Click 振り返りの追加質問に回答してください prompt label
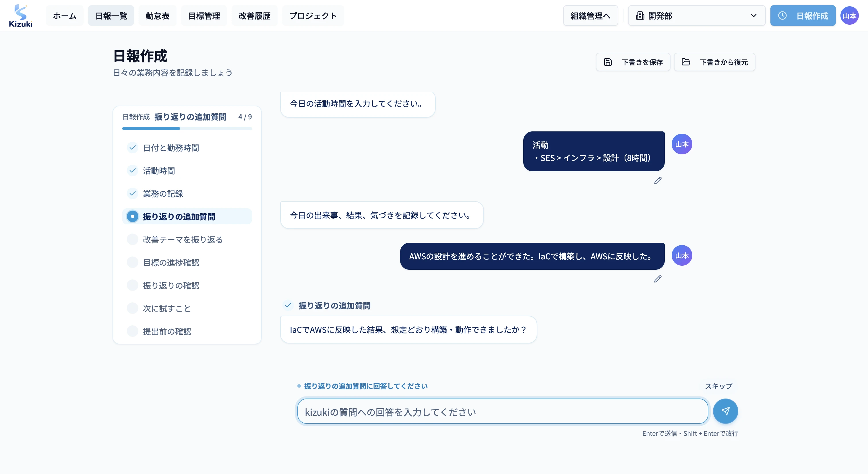The height and width of the screenshot is (474, 868). click(366, 386)
